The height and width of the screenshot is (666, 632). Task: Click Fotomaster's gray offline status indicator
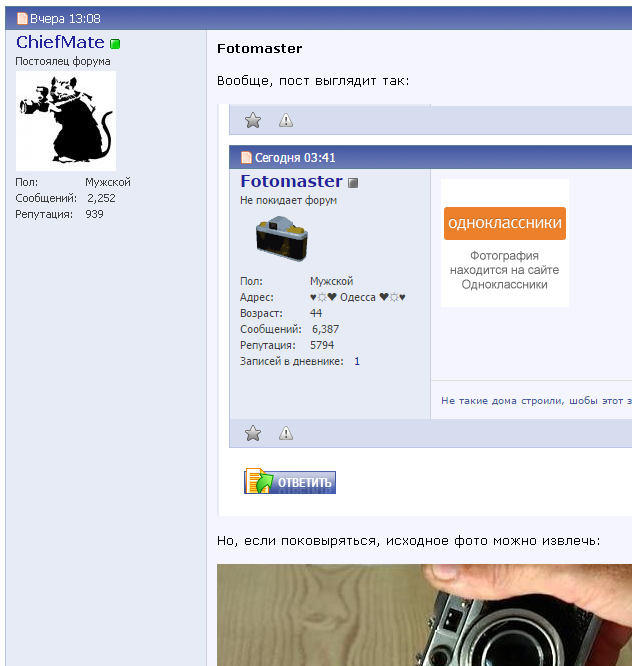[353, 183]
